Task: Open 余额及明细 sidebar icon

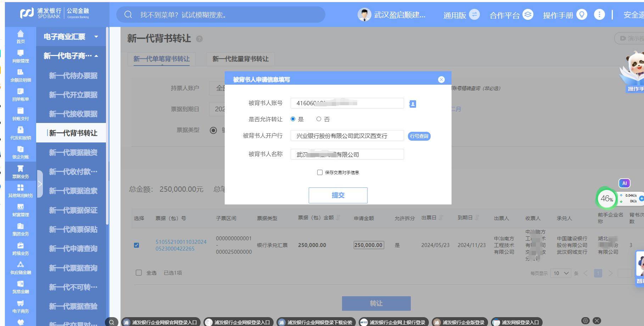Action: [21, 75]
